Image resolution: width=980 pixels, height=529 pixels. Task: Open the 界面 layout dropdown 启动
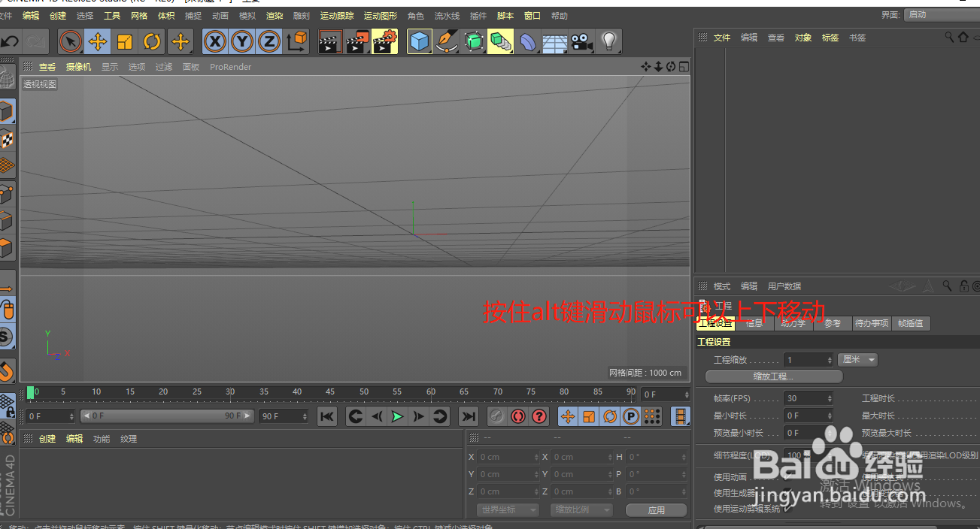942,14
